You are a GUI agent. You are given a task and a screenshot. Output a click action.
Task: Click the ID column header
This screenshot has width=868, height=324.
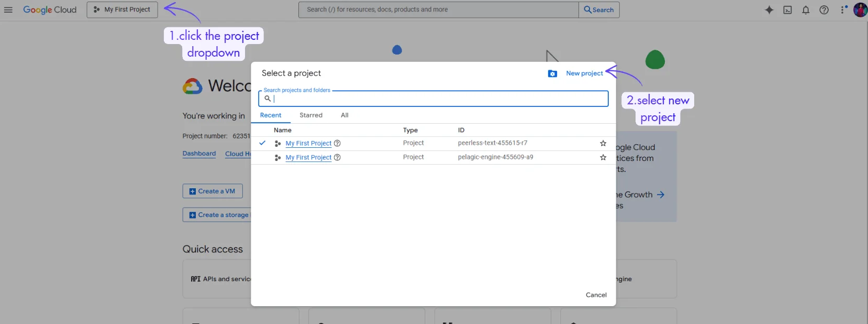click(461, 130)
